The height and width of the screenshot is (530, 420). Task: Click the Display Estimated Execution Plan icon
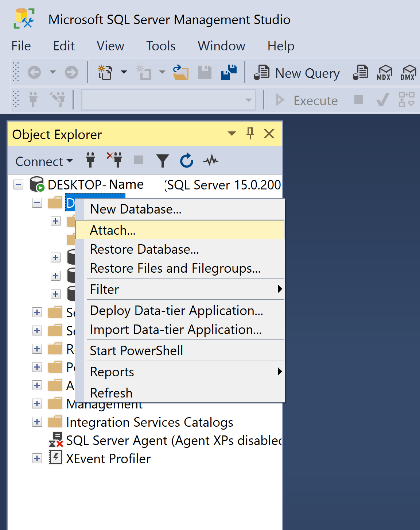pos(407,100)
